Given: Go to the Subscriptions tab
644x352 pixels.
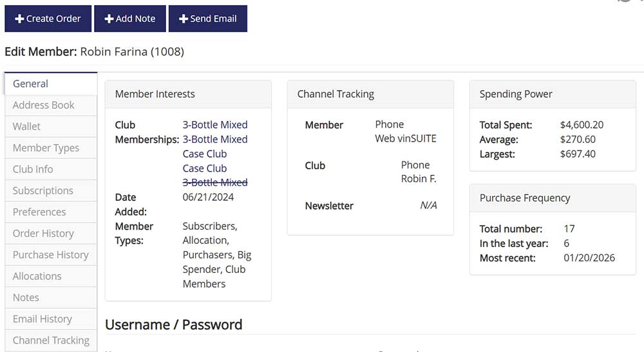Looking at the screenshot, I should click(51, 190).
